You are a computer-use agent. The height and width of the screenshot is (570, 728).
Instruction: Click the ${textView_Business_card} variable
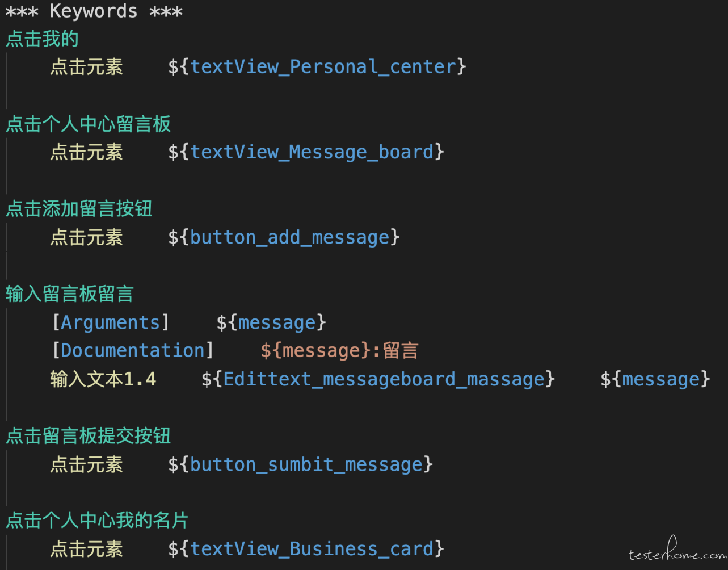(306, 549)
